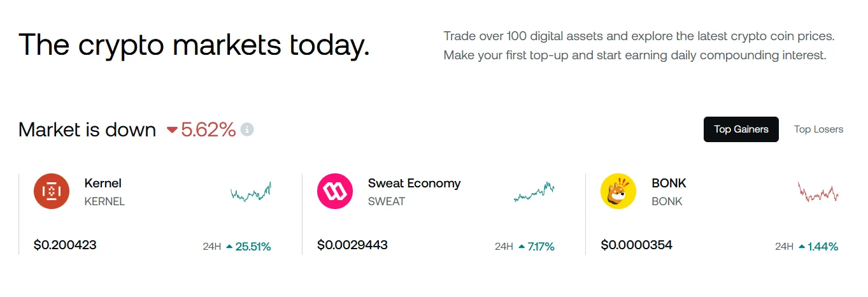Screen dimensions: 868x297
Task: Click the Sweat Economy pink logo icon
Action: pos(335,191)
